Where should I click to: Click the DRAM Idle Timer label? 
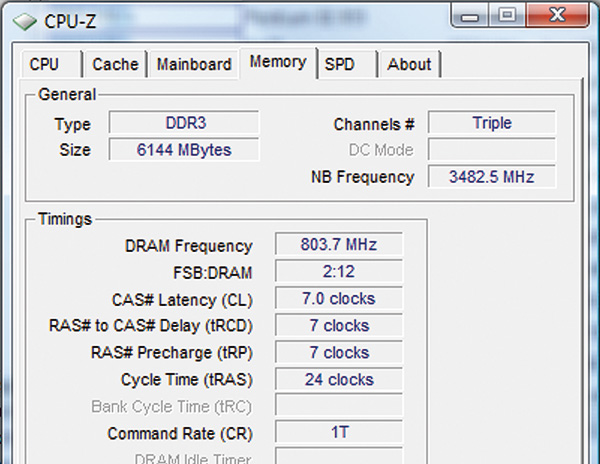(193, 458)
